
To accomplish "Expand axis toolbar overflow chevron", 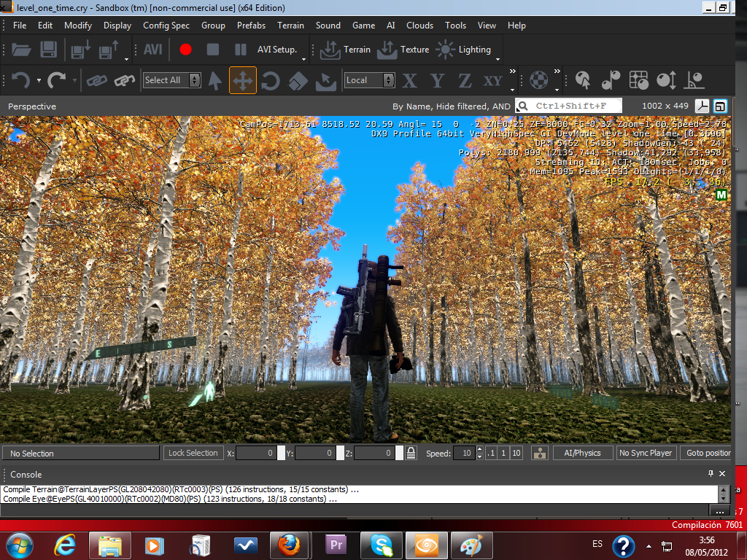I will tap(513, 71).
